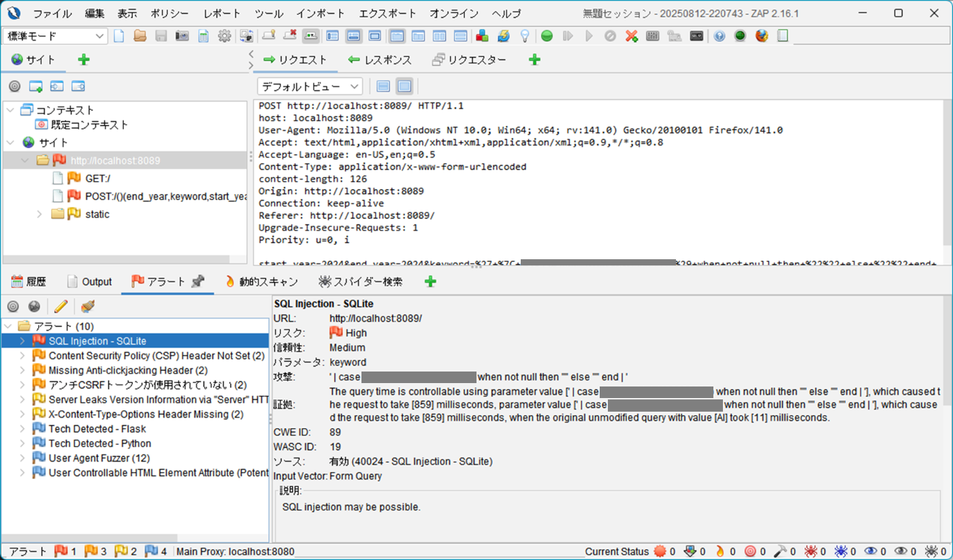Image resolution: width=953 pixels, height=560 pixels.
Task: Expand the SQL Injection - SQLite alert
Action: point(22,341)
